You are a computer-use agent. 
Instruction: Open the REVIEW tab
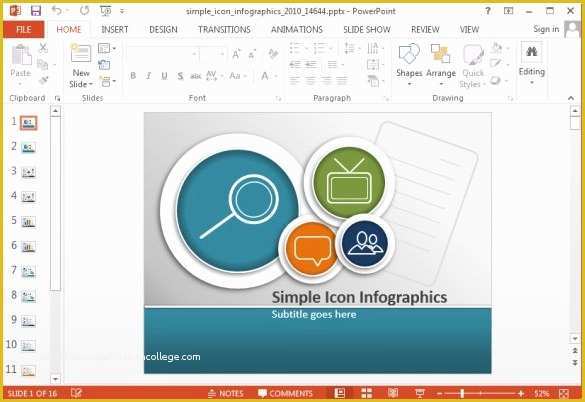[x=425, y=29]
